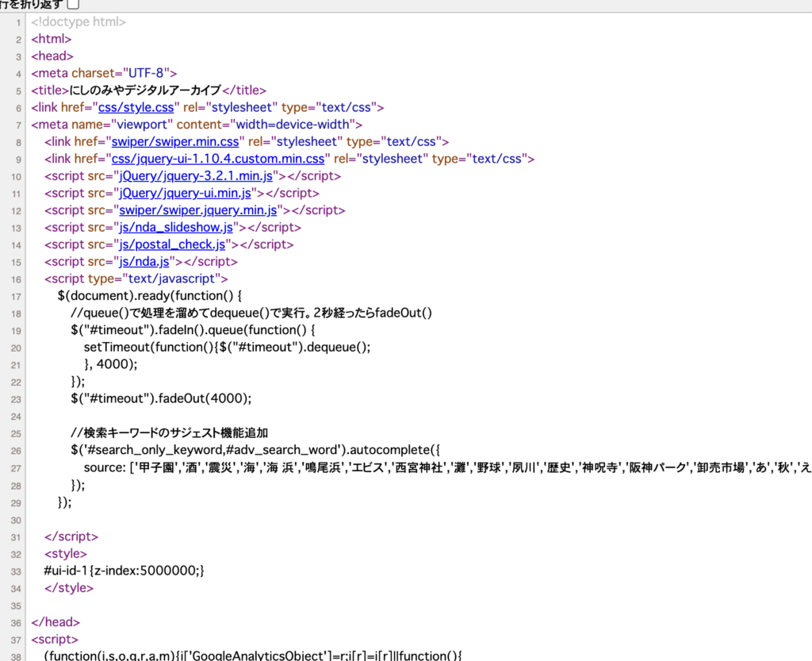Click the <!doctype html> text

(x=79, y=21)
